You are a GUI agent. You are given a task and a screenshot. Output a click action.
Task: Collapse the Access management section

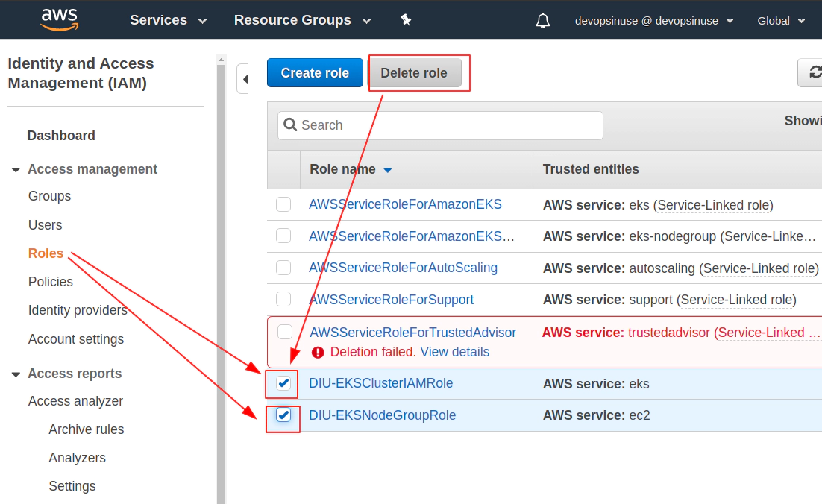tap(16, 170)
